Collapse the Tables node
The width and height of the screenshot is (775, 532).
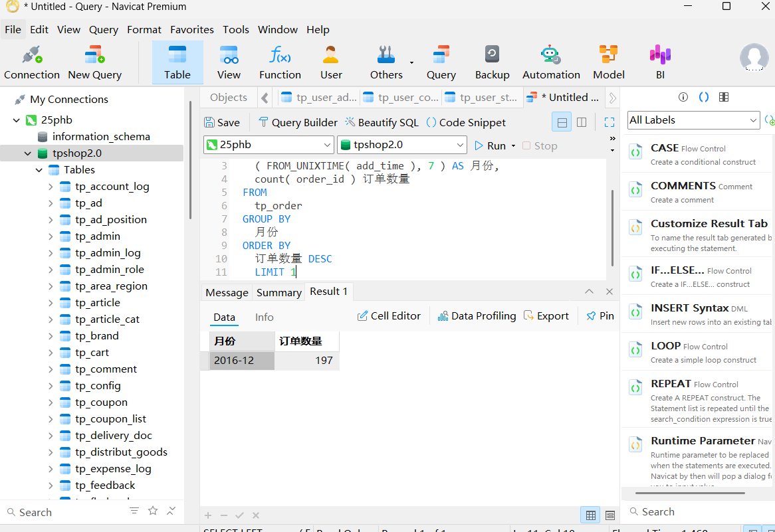point(39,170)
